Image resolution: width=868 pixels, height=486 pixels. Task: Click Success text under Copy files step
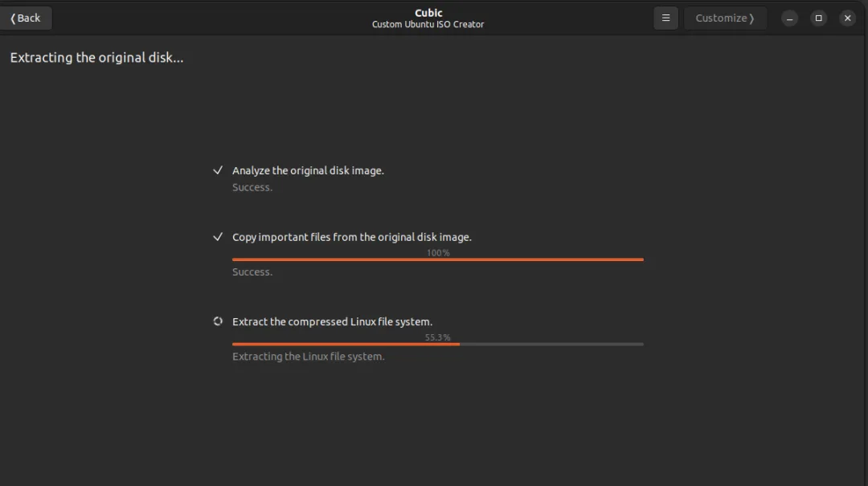[252, 272]
